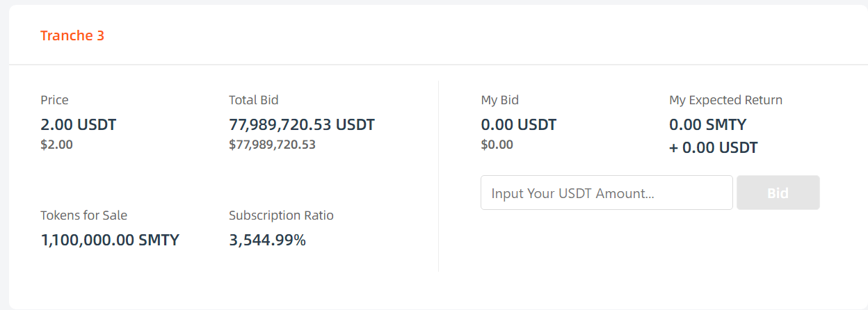Click the $77,989,720.53 dollar value
This screenshot has width=868, height=310.
coord(272,145)
